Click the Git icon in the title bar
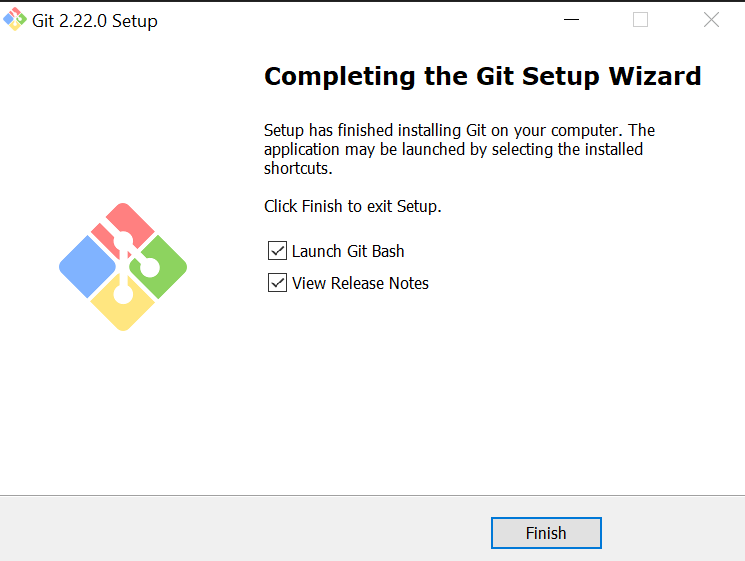Viewport: 745px width, 561px height. tap(15, 19)
